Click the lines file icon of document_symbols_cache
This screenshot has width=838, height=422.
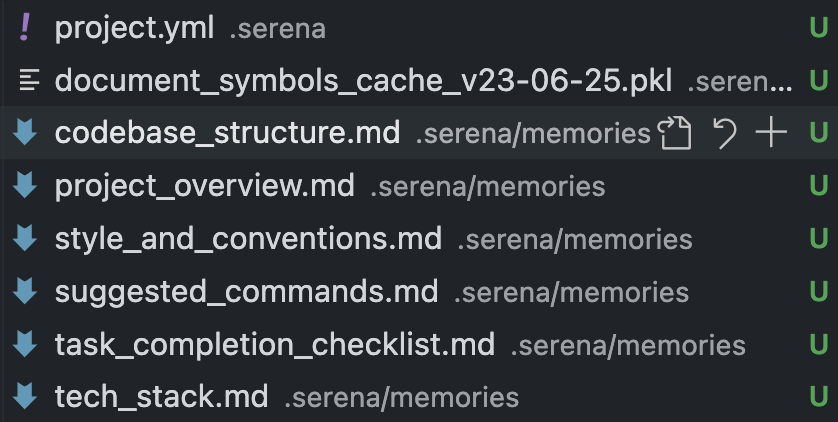click(27, 80)
